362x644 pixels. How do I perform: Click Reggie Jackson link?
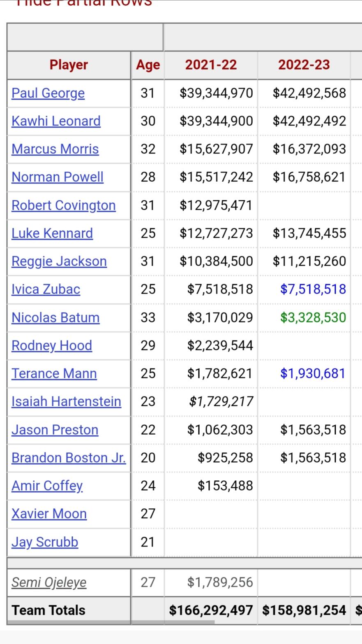59,262
